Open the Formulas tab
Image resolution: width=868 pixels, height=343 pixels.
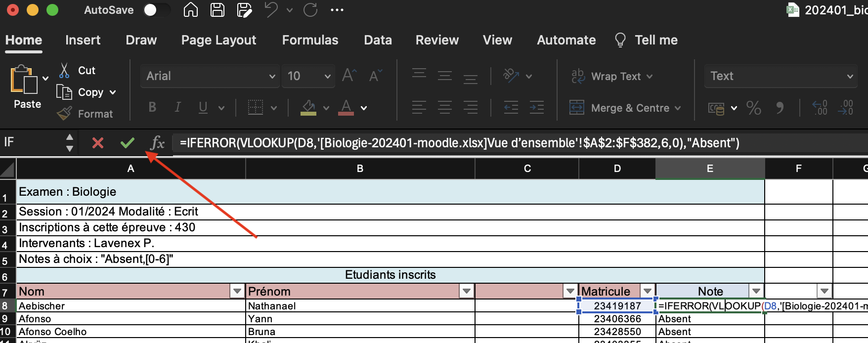(x=310, y=40)
